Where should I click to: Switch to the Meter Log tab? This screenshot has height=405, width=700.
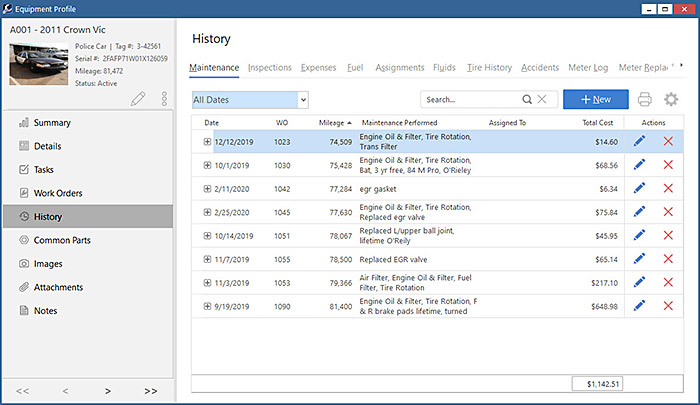point(588,67)
